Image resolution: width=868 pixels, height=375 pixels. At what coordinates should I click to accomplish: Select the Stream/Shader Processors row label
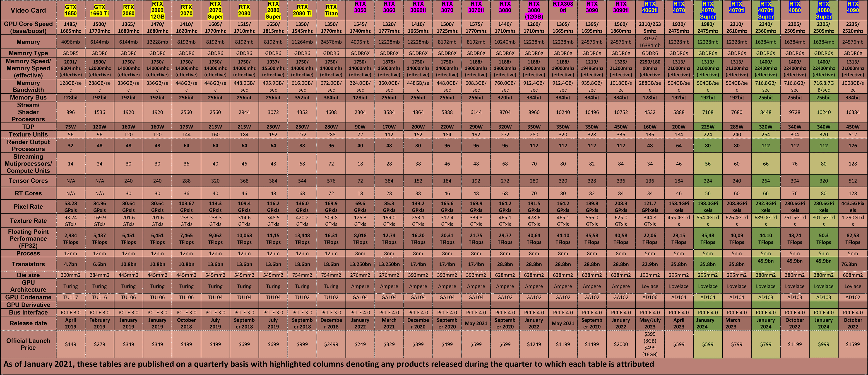(x=28, y=112)
